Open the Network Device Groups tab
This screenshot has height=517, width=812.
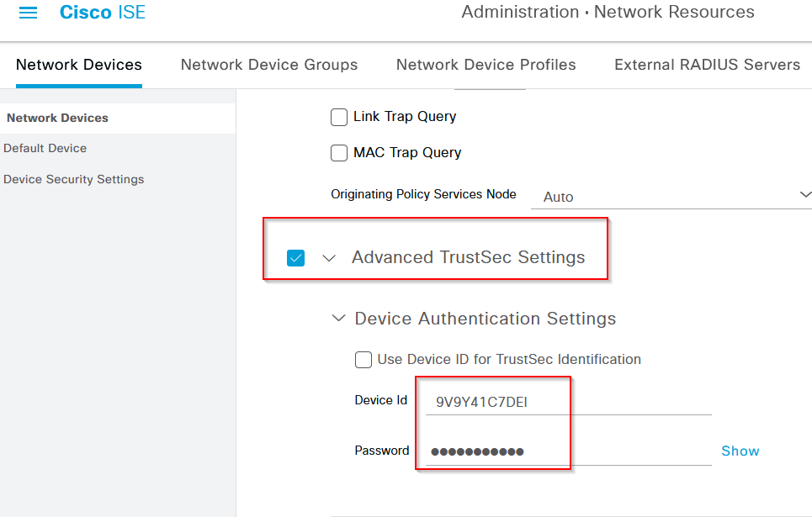tap(268, 65)
